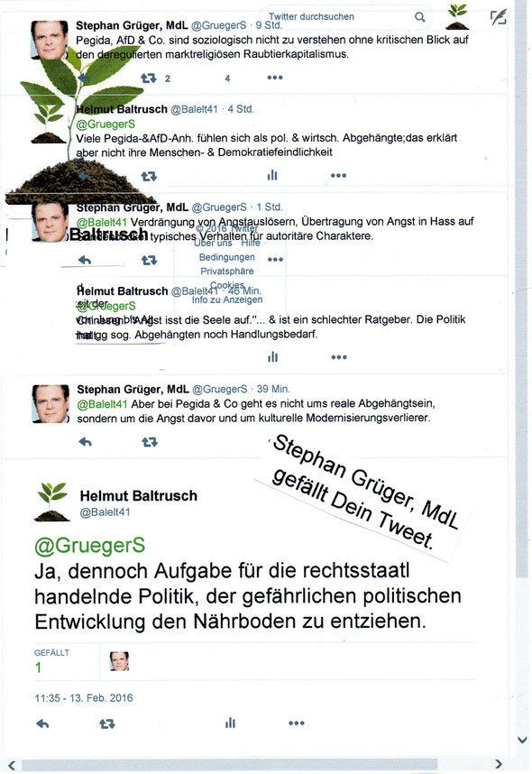
Task: Retweet the Raubtierkapitalismus tweet
Action: pos(149,78)
